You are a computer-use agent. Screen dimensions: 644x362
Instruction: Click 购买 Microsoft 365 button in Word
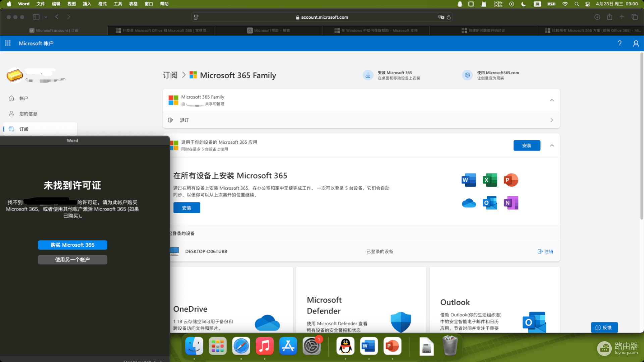point(72,245)
